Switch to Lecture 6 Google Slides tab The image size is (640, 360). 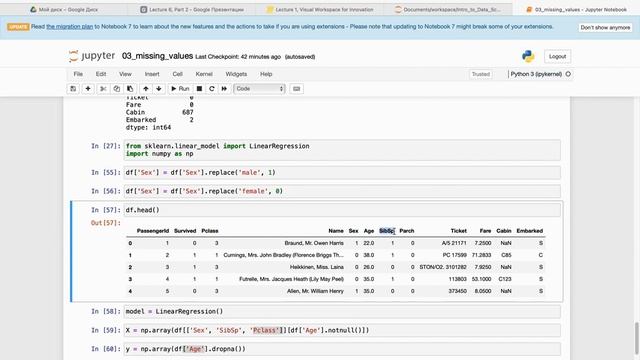(x=192, y=9)
